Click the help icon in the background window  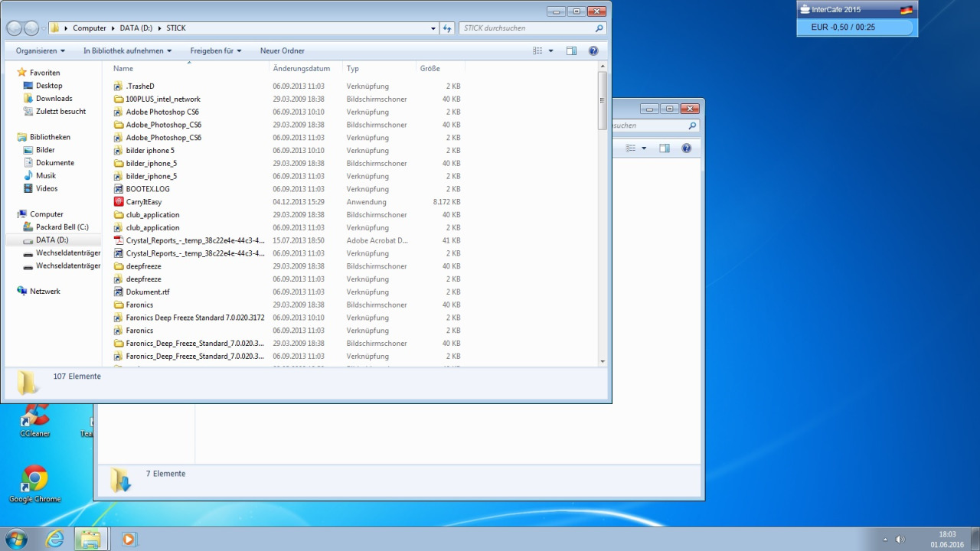pyautogui.click(x=687, y=148)
